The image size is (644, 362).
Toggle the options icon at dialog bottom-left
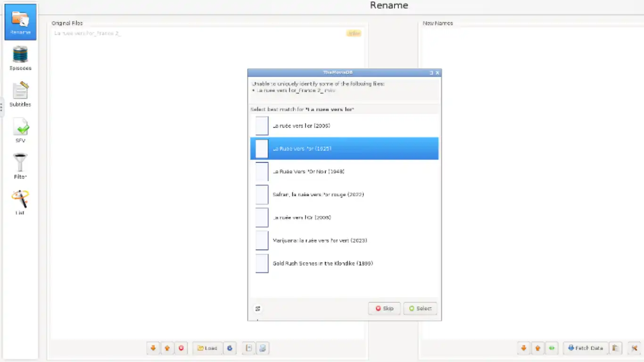pos(258,309)
